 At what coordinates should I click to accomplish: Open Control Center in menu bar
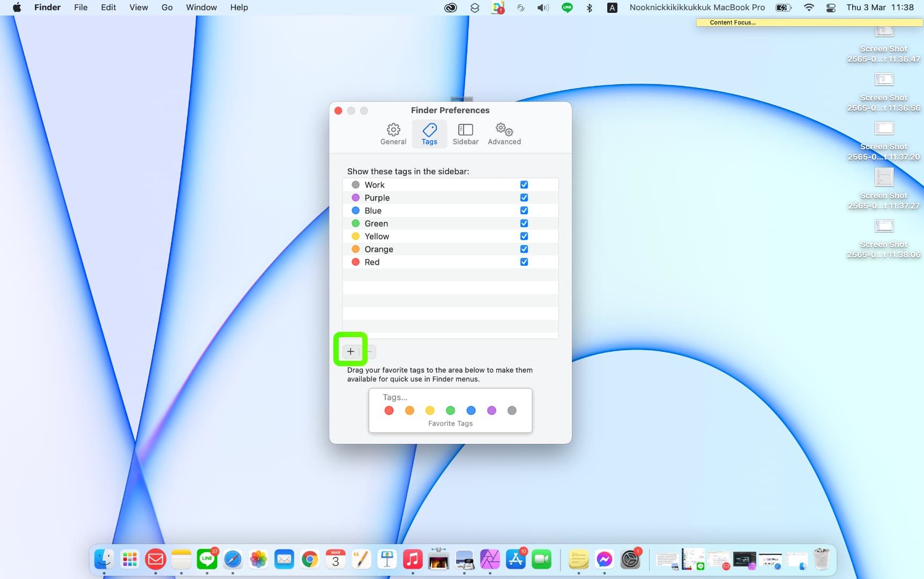pyautogui.click(x=831, y=8)
